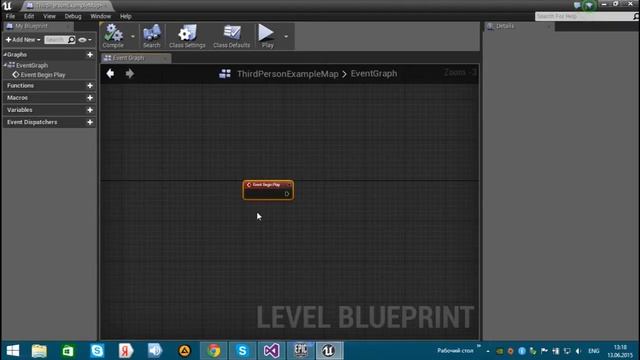Open the View menu

click(x=49, y=16)
